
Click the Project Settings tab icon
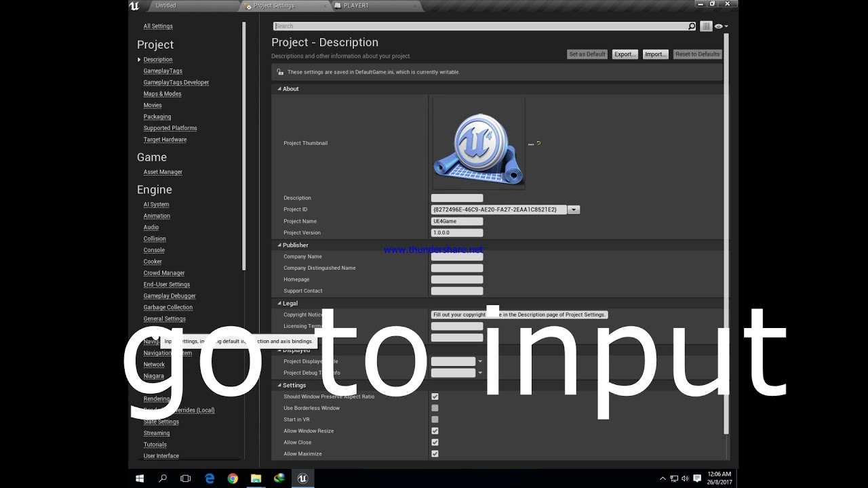[248, 5]
